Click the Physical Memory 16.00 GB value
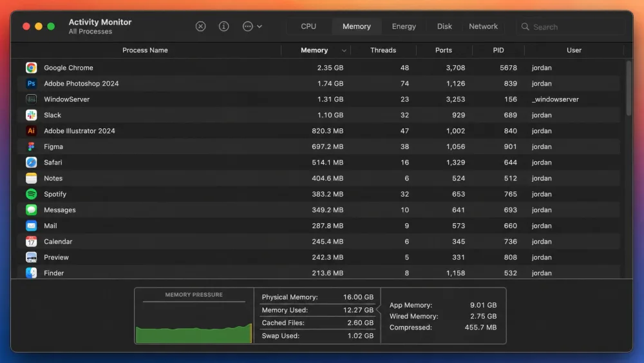This screenshot has height=363, width=644. pyautogui.click(x=358, y=297)
